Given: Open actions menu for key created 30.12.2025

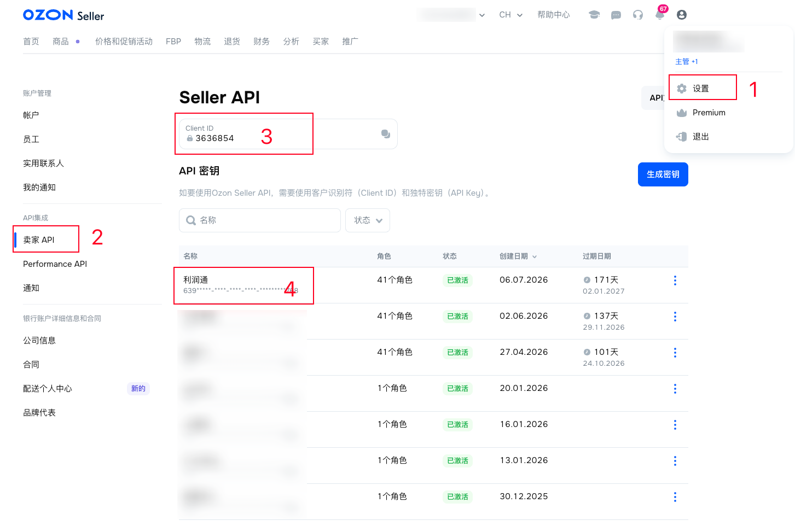Looking at the screenshot, I should tap(675, 497).
